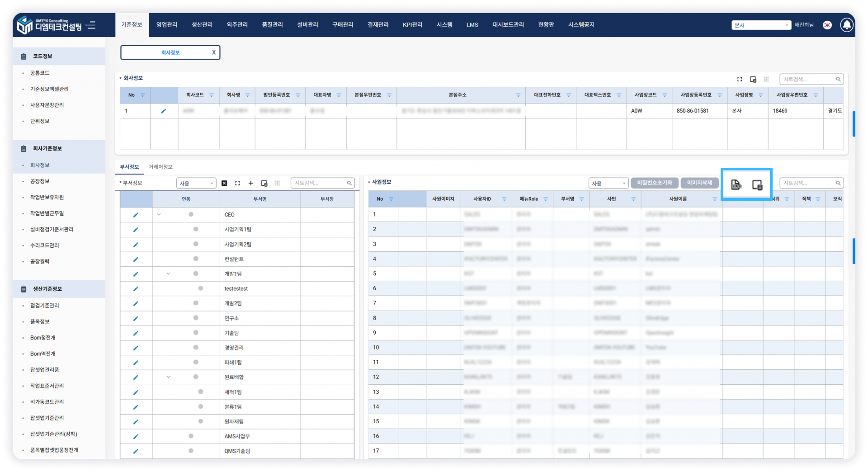Edit the 컨설턴트 department with pencil
868x472 pixels.
tap(136, 259)
